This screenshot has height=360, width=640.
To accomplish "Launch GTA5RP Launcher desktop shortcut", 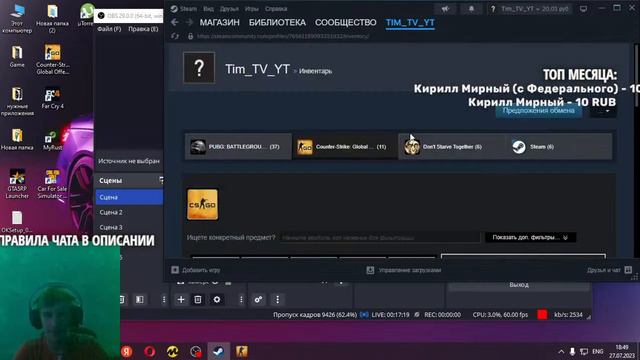I will pos(17,184).
